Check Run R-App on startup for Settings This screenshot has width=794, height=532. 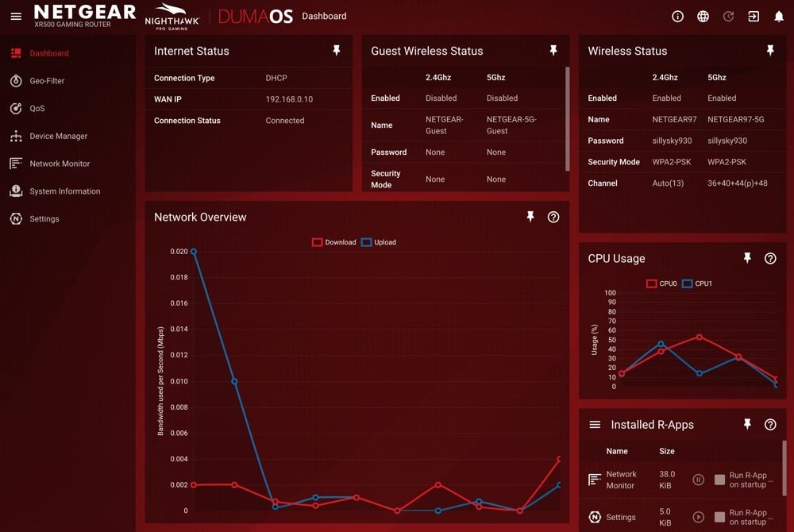pyautogui.click(x=719, y=517)
